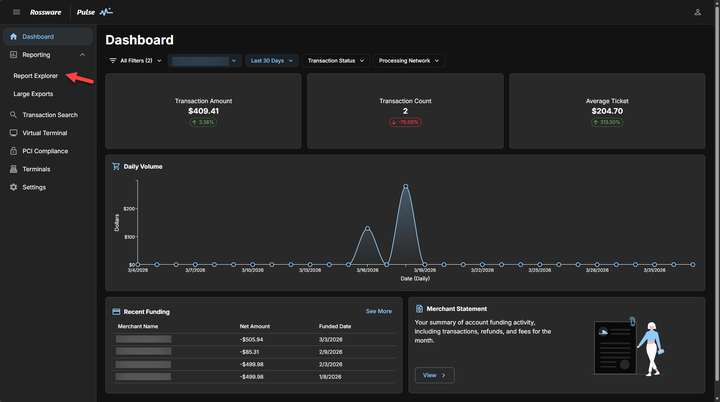The height and width of the screenshot is (402, 720).
Task: Collapse the Reporting section chevron
Action: click(x=82, y=55)
